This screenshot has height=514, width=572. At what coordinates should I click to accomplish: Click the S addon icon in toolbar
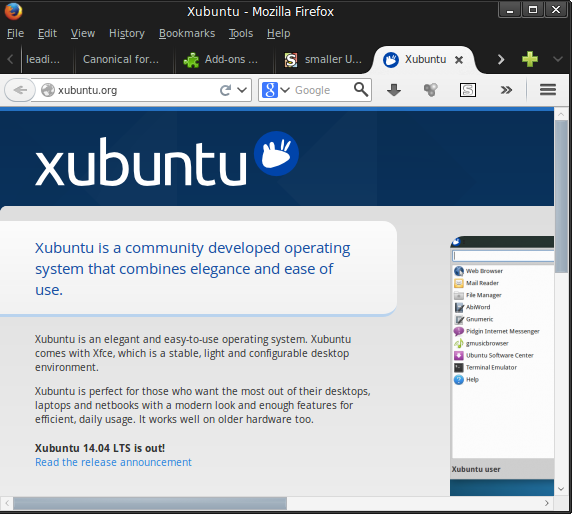[x=468, y=90]
